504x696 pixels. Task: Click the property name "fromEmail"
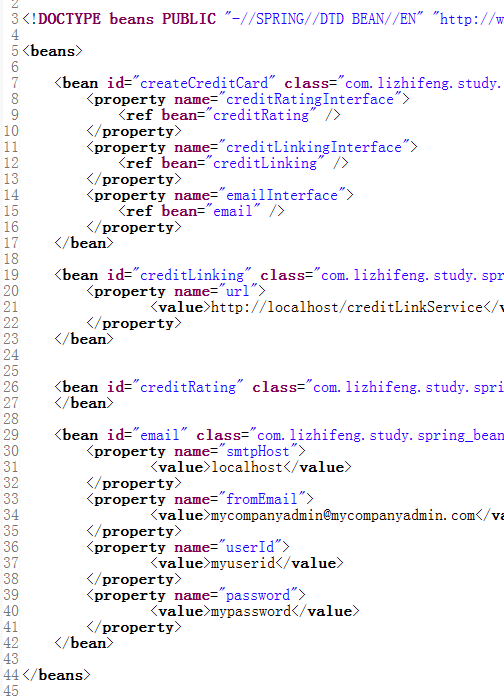tap(262, 498)
